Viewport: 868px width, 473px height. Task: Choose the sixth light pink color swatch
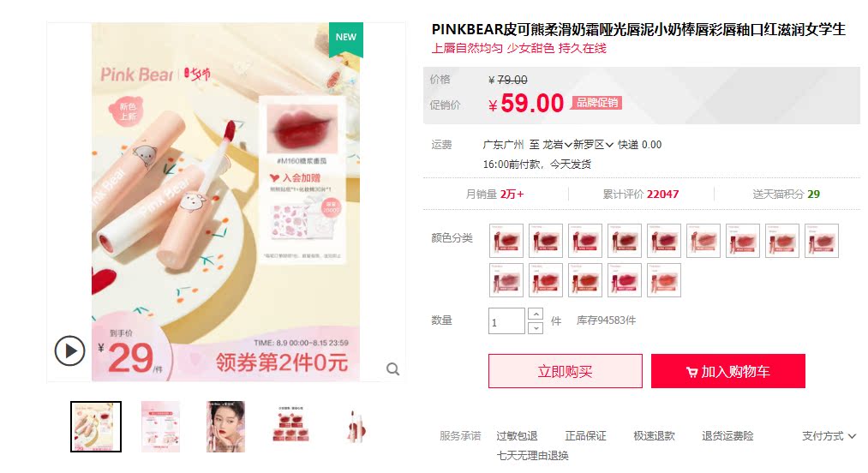[703, 241]
